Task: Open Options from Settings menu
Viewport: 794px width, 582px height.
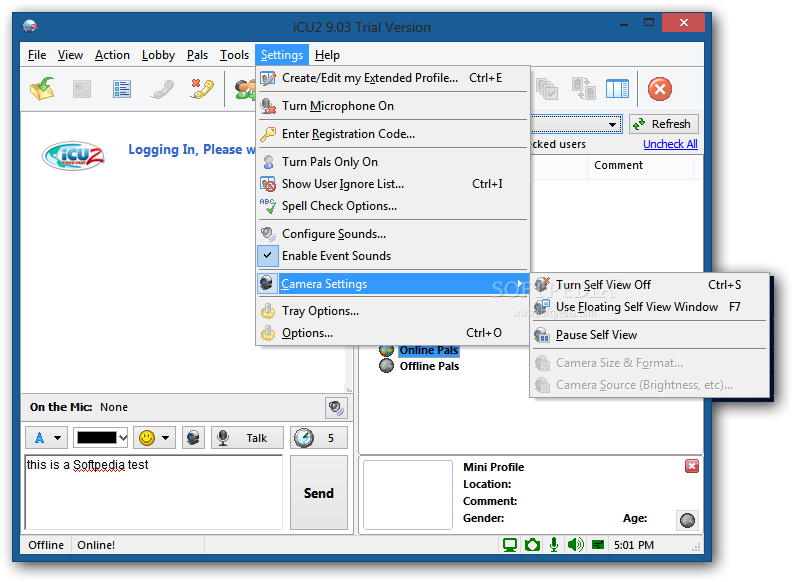Action: point(393,333)
